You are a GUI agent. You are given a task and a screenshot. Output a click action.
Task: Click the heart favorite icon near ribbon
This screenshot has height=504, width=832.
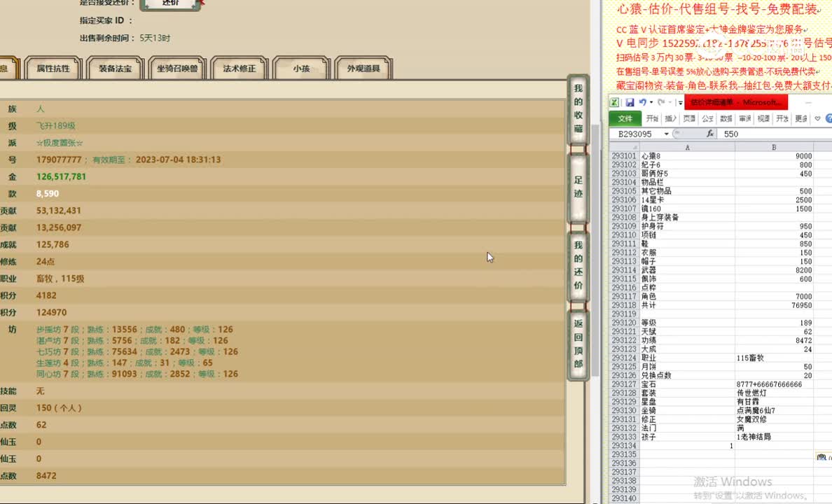pos(816,118)
